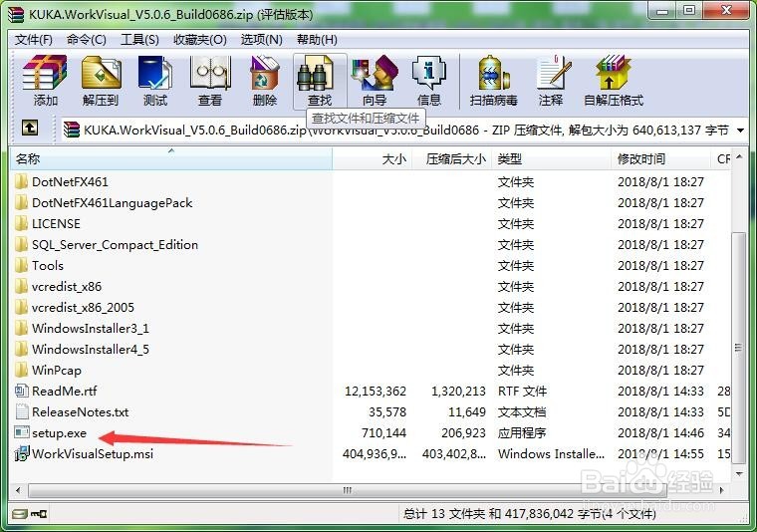Launch the Wizard (向导) icon
Viewport: 757px width, 532px height.
point(375,73)
